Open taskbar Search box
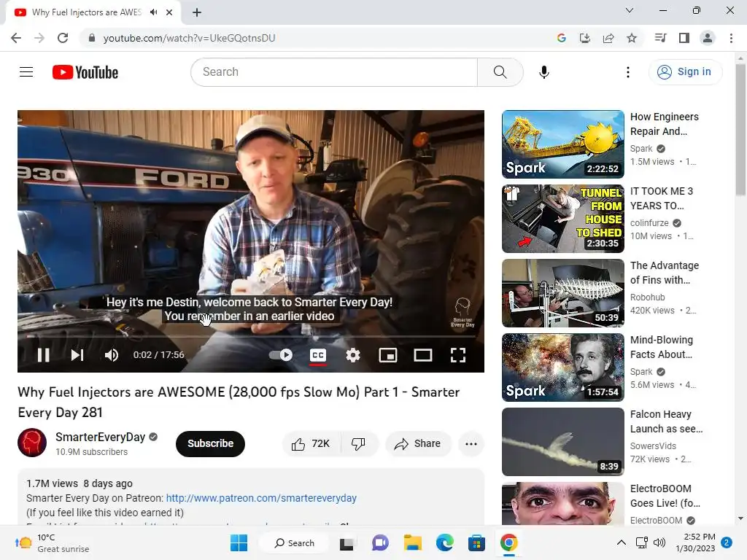This screenshot has width=747, height=560. [294, 542]
